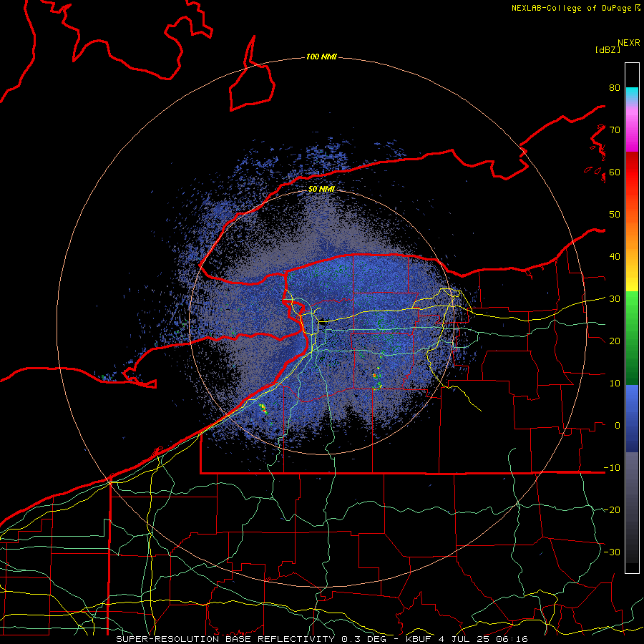
Task: Click the 20 dBZ scale value
Action: point(615,341)
